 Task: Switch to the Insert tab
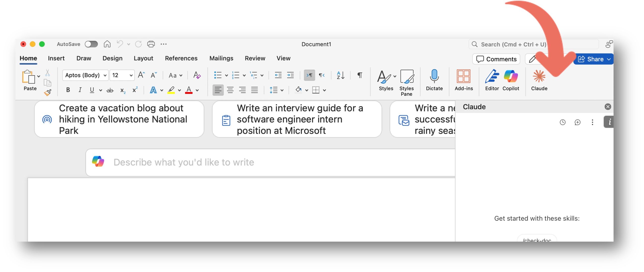pyautogui.click(x=56, y=58)
